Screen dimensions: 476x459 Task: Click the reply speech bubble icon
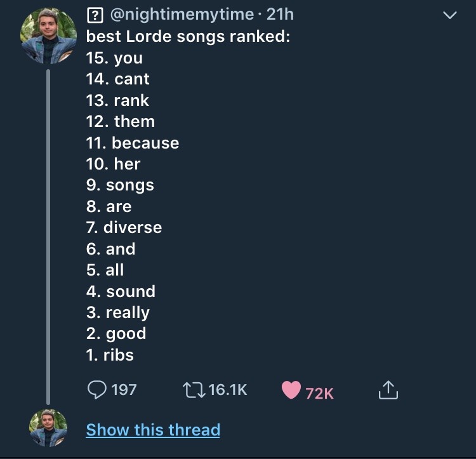tap(96, 389)
